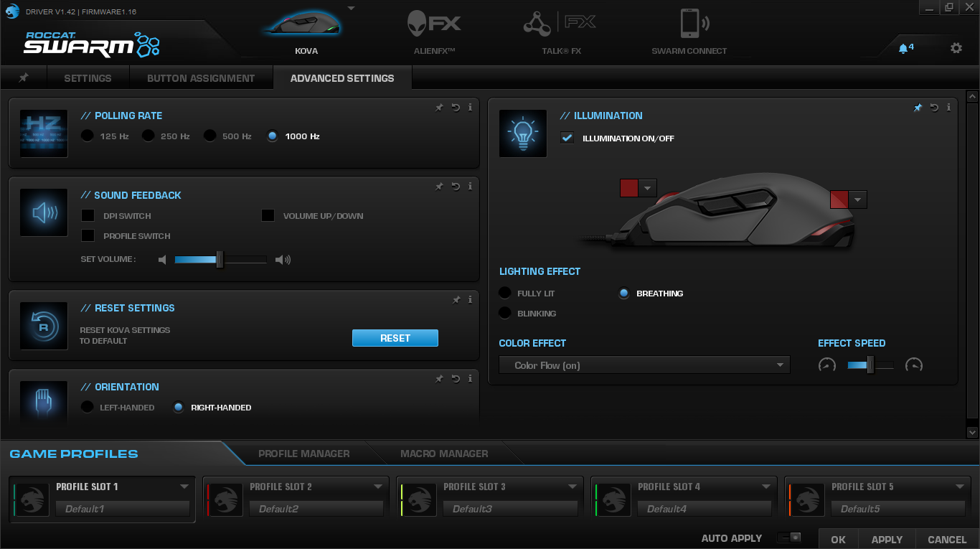Screen dimensions: 980x549
Task: Show info for Sound Feedback
Action: tap(470, 187)
